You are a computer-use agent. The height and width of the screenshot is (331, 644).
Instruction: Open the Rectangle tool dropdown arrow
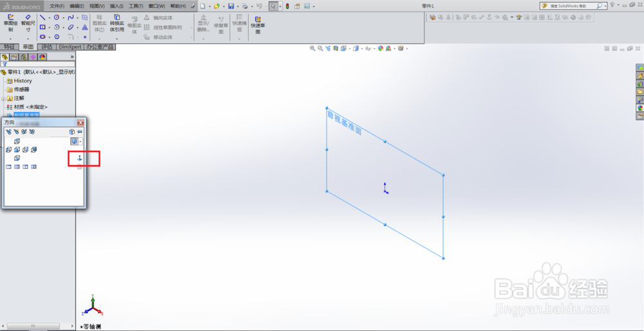pos(50,28)
